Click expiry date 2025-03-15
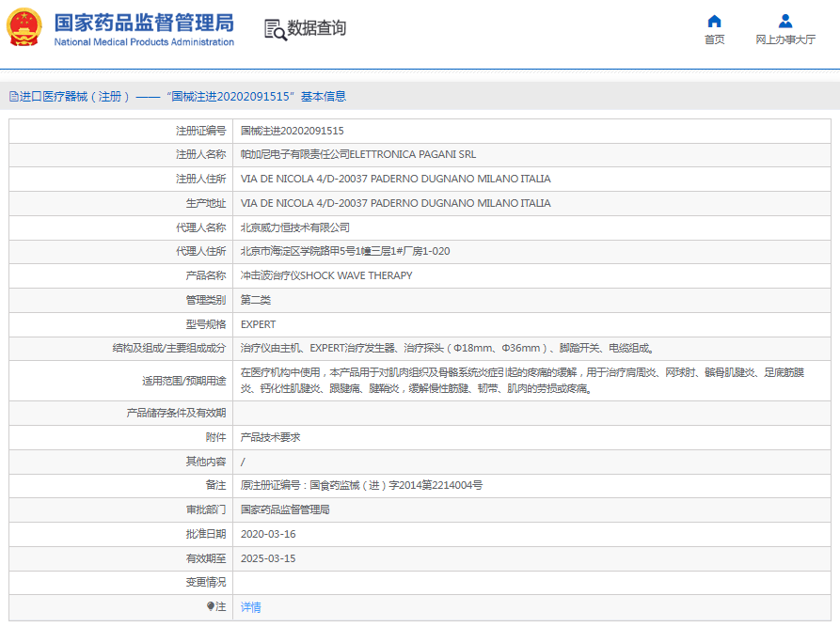Image resolution: width=840 pixels, height=627 pixels. [x=268, y=558]
